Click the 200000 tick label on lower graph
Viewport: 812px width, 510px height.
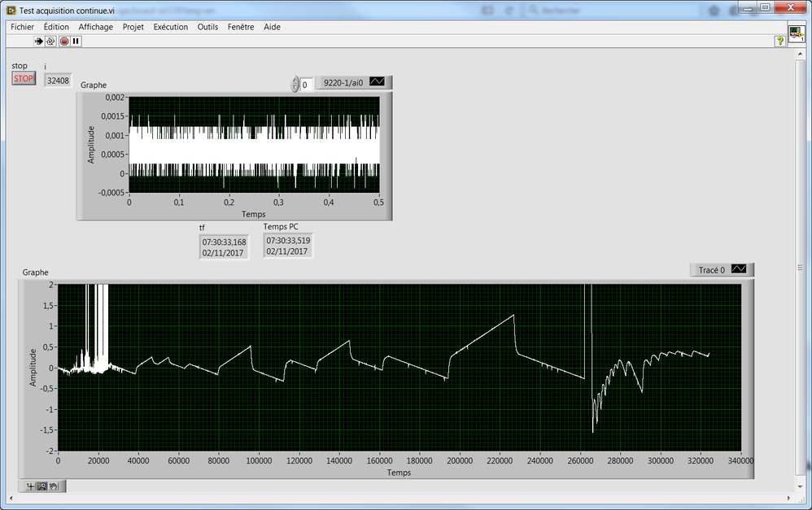(x=460, y=461)
